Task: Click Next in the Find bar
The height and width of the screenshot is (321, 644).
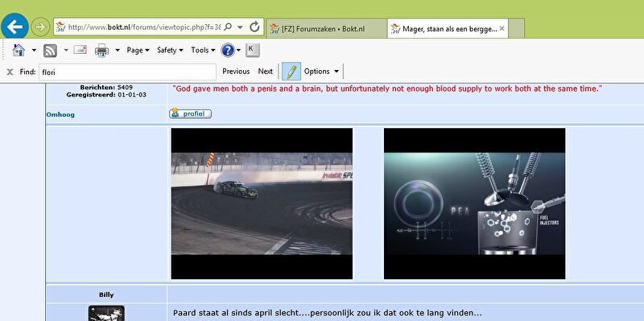Action: tap(266, 72)
